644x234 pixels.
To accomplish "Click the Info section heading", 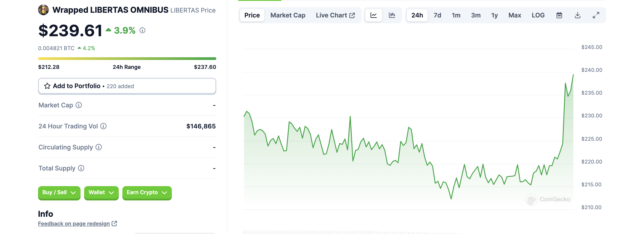I will tap(45, 214).
